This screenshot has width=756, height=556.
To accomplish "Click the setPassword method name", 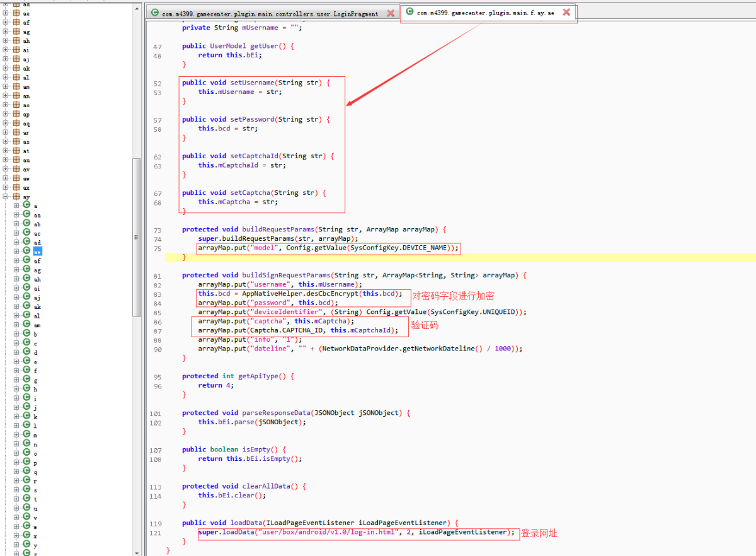I will click(x=252, y=119).
